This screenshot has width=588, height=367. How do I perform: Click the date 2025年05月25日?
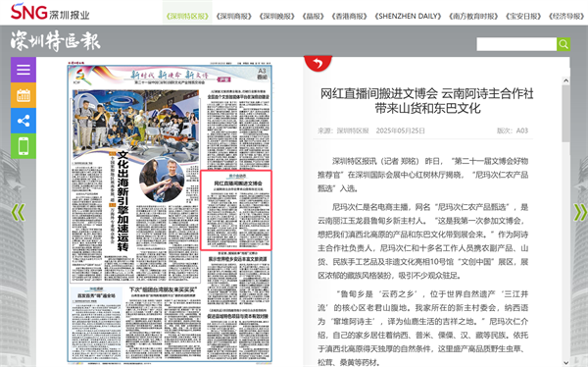401,131
